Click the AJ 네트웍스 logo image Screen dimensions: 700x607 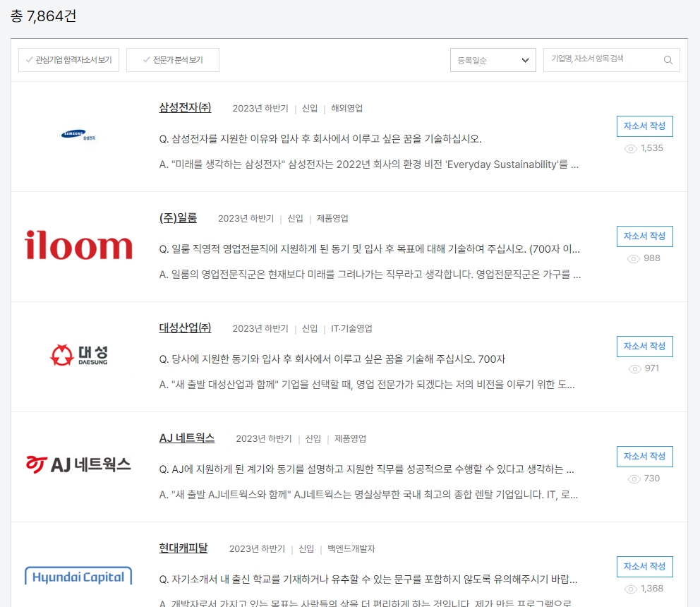78,464
